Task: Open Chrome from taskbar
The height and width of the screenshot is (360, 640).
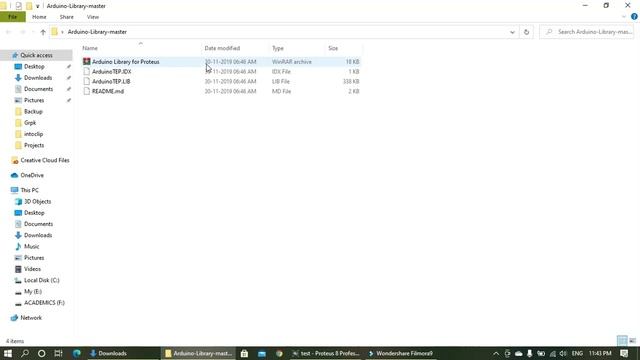Action: pyautogui.click(x=279, y=353)
